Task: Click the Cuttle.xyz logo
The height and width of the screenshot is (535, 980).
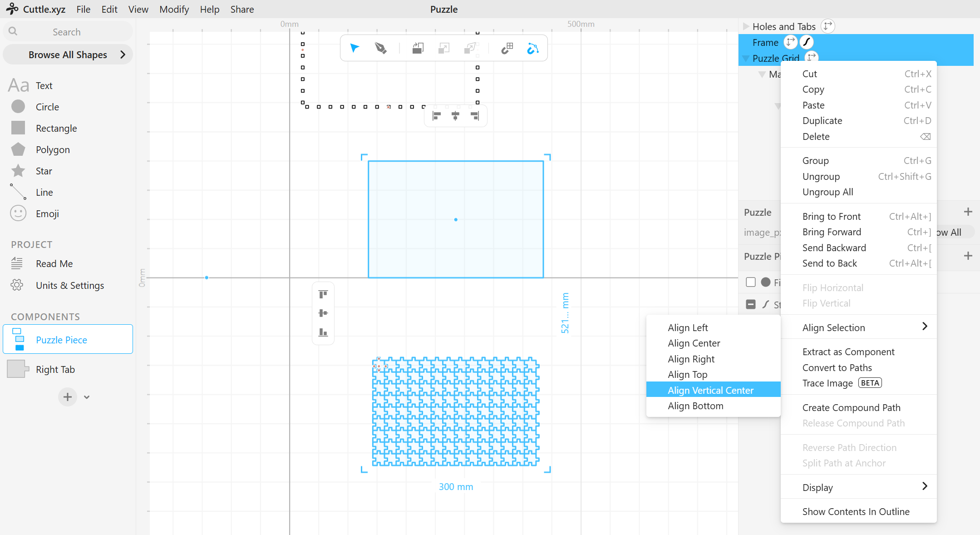Action: click(35, 9)
